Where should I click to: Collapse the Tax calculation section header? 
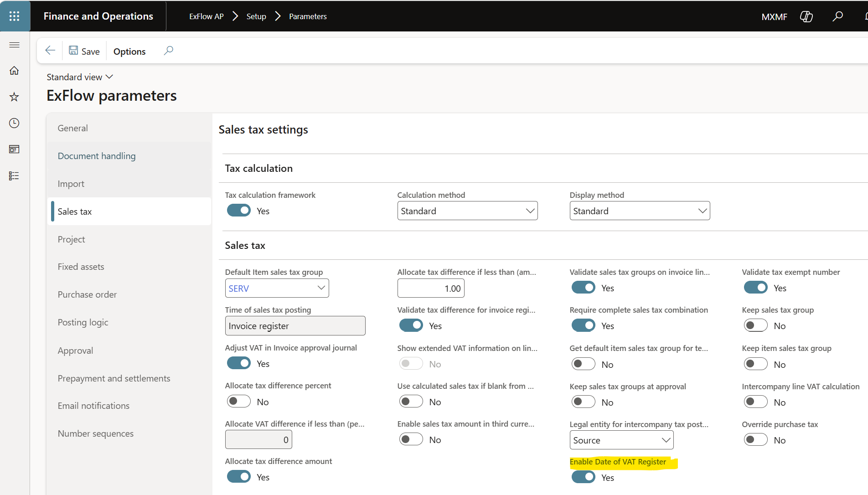tap(259, 168)
